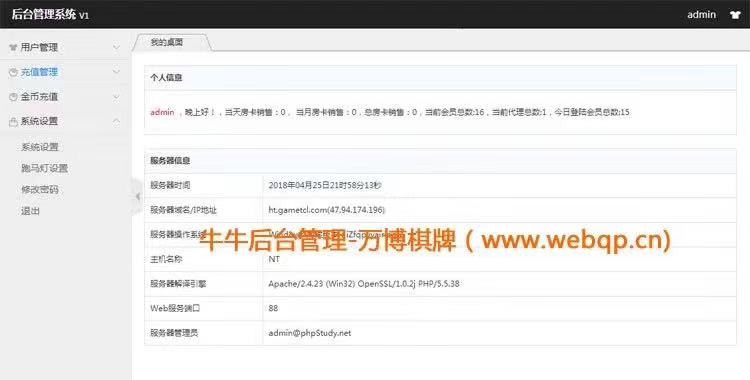Click the 服务器域名/IP地址 label
750x380 pixels.
coord(184,210)
